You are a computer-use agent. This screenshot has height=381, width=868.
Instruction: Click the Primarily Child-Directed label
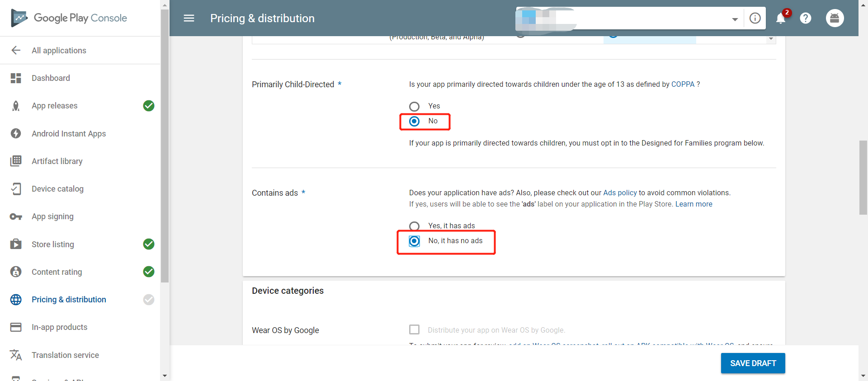click(293, 85)
